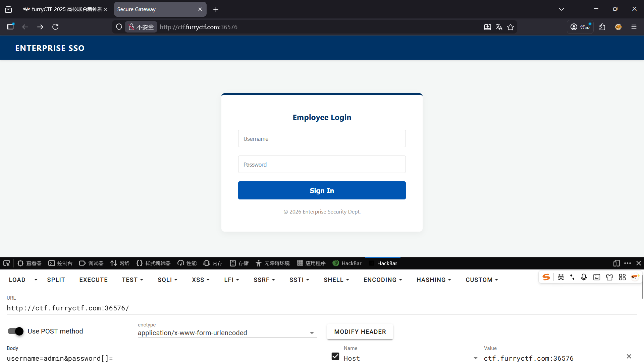644x362 pixels.
Task: Open the 控制台 console devtools tab
Action: (61, 263)
